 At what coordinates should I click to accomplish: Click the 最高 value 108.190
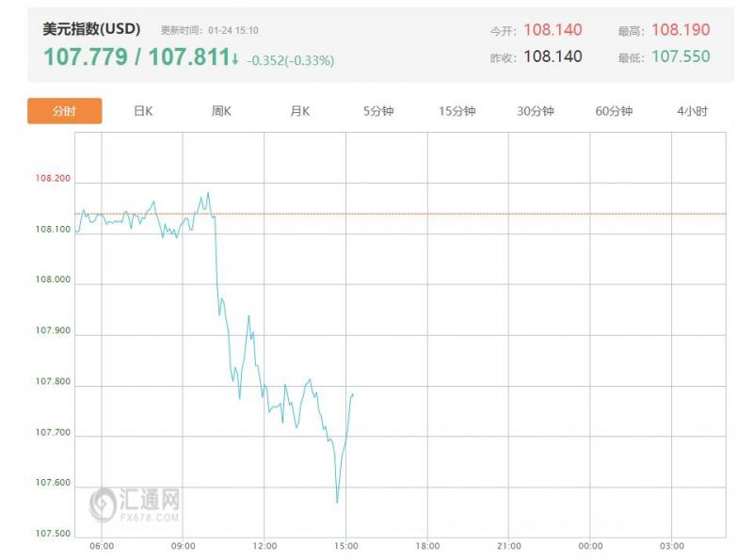[x=681, y=30]
